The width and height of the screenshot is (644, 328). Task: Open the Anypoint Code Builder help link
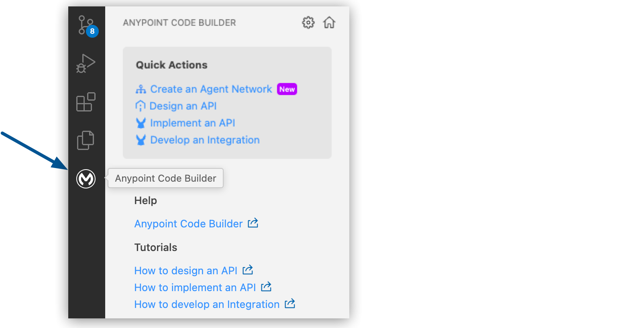(187, 223)
